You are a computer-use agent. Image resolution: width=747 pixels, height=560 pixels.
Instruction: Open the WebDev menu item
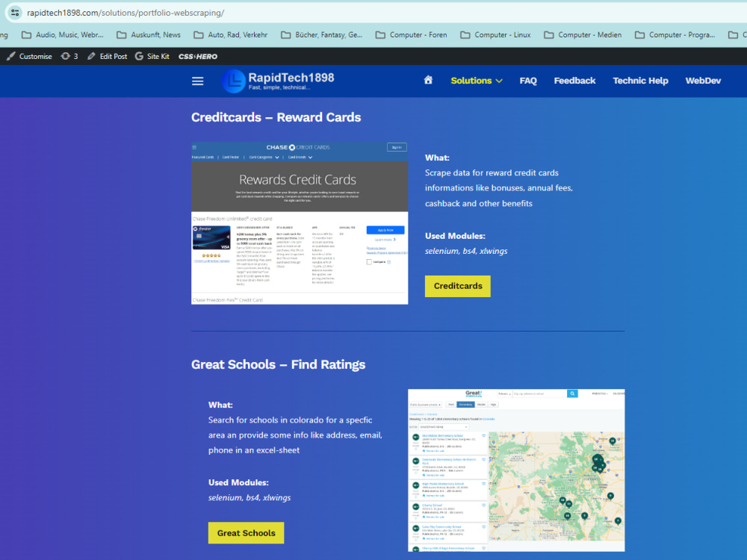(703, 81)
